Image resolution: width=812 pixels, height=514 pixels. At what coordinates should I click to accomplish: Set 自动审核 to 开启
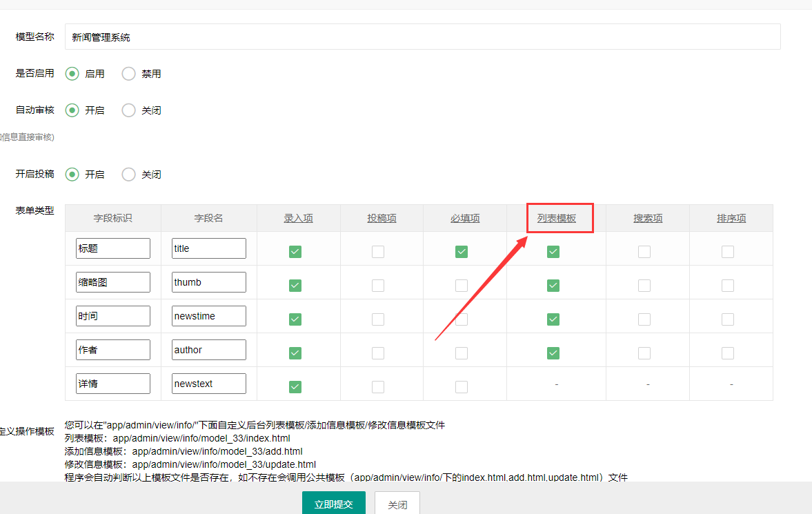pos(72,110)
